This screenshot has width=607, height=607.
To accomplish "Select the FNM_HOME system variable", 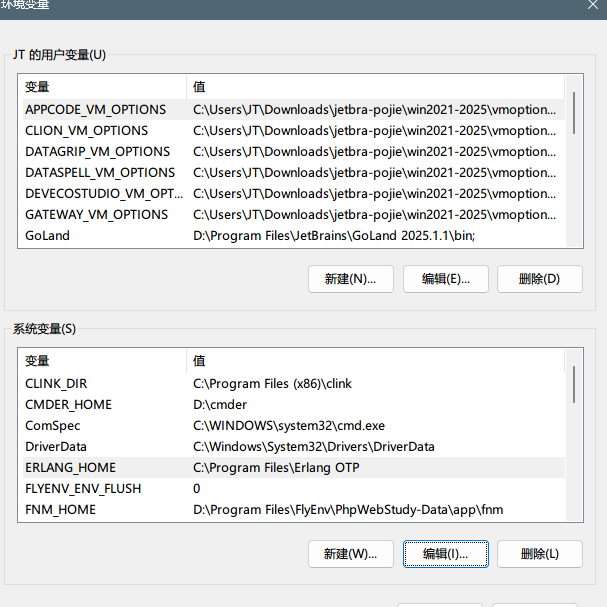I will pos(60,509).
